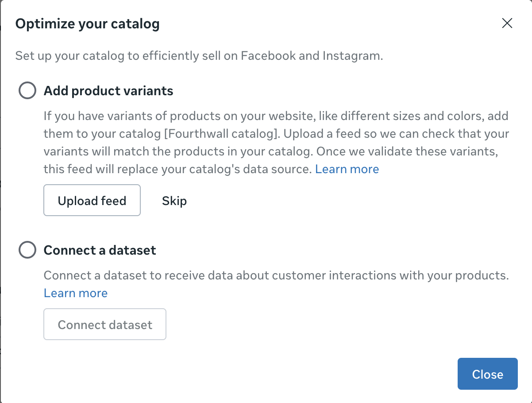532x403 pixels.
Task: Select the Add product variants radio button
Action: pos(27,91)
